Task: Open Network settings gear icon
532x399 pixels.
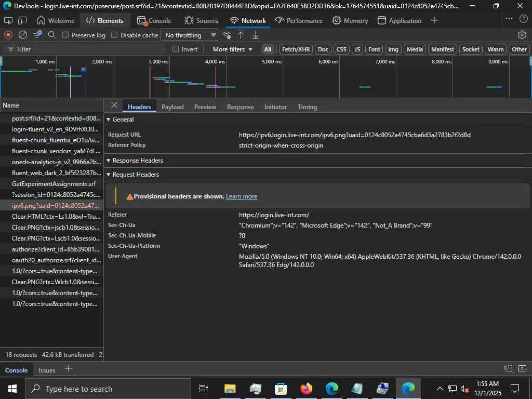Action: point(522,35)
